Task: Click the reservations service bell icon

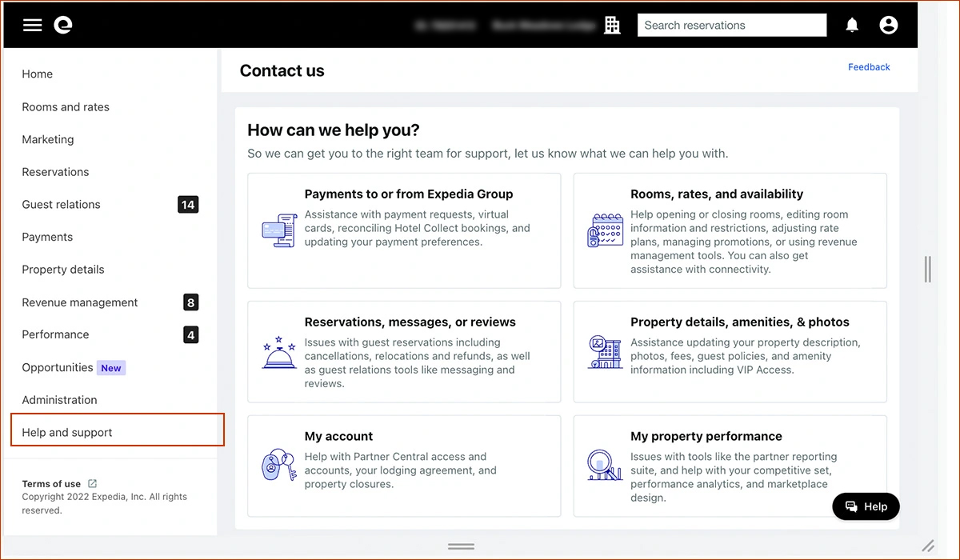Action: point(279,353)
